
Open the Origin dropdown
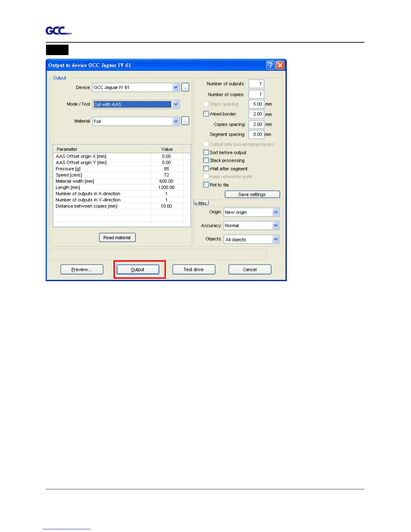276,212
